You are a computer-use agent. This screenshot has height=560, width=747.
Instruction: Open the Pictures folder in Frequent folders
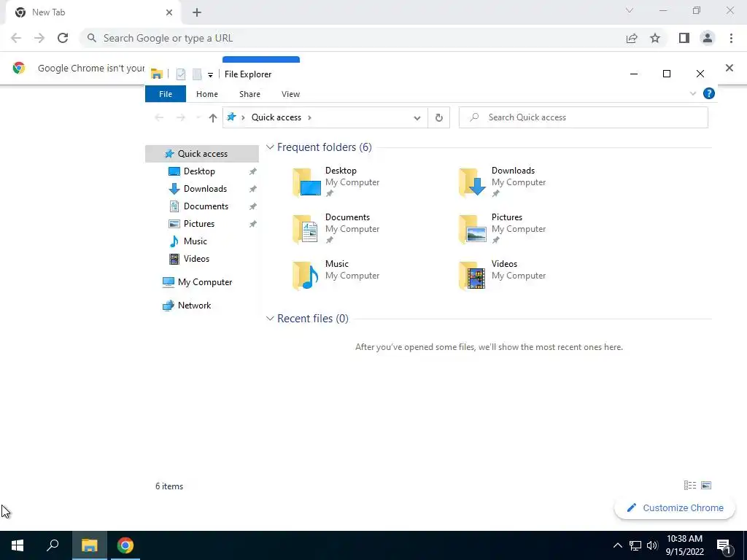pyautogui.click(x=502, y=228)
